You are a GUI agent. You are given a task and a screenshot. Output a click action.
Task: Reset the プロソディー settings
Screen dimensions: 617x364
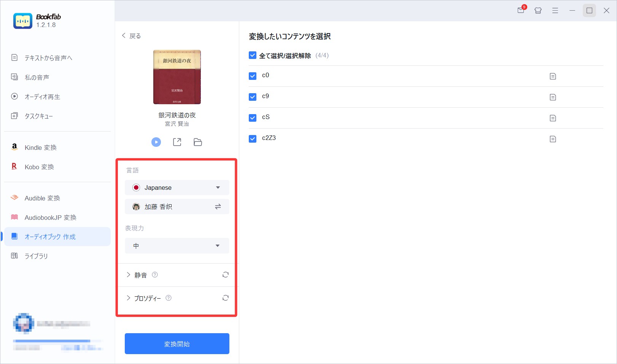226,298
